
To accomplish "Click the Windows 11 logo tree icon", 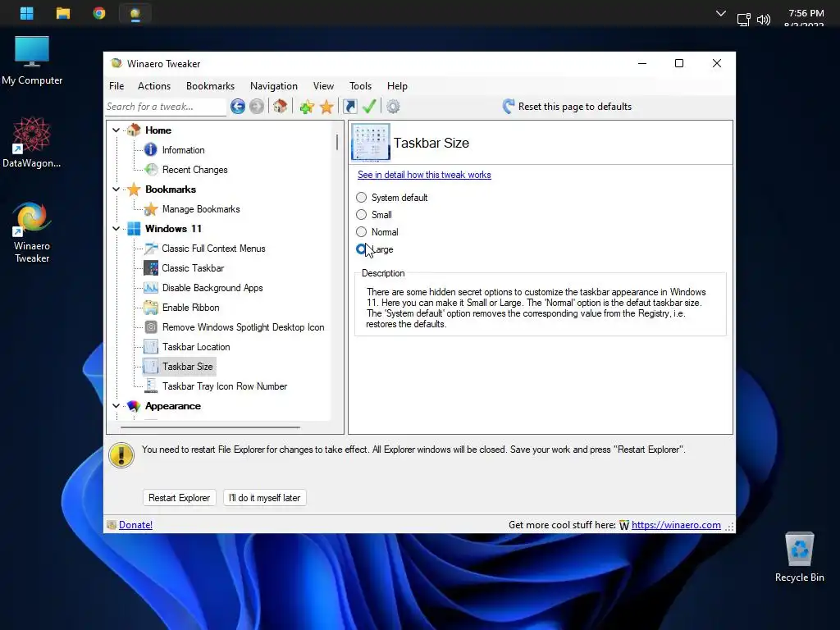I will 134,229.
